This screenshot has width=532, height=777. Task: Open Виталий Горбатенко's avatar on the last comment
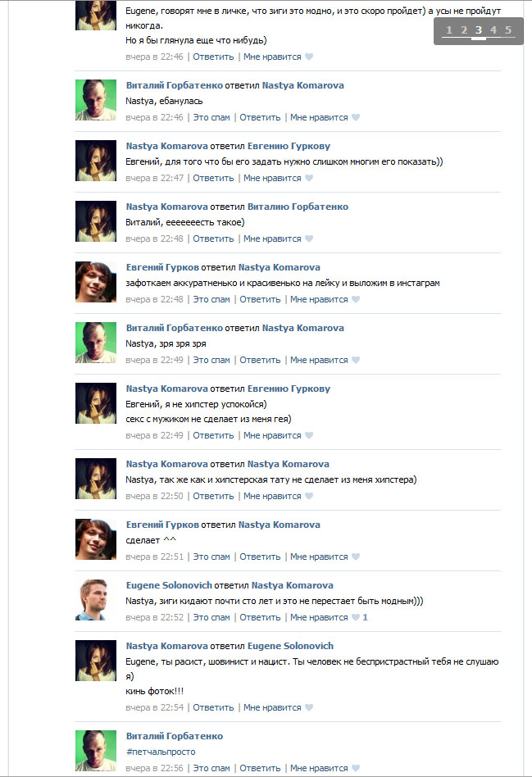[96, 750]
